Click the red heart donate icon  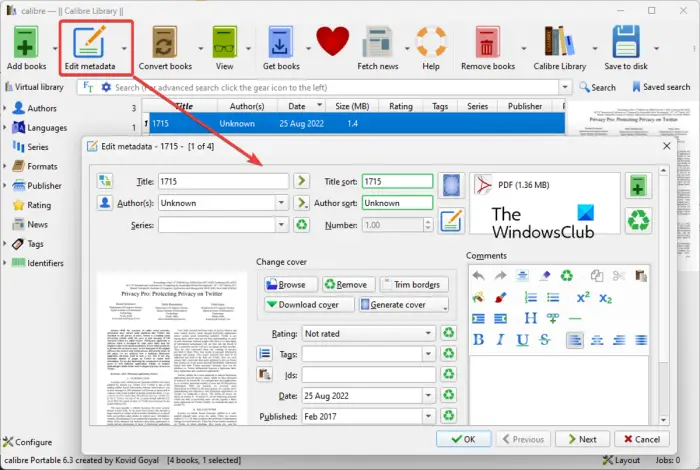[x=333, y=41]
